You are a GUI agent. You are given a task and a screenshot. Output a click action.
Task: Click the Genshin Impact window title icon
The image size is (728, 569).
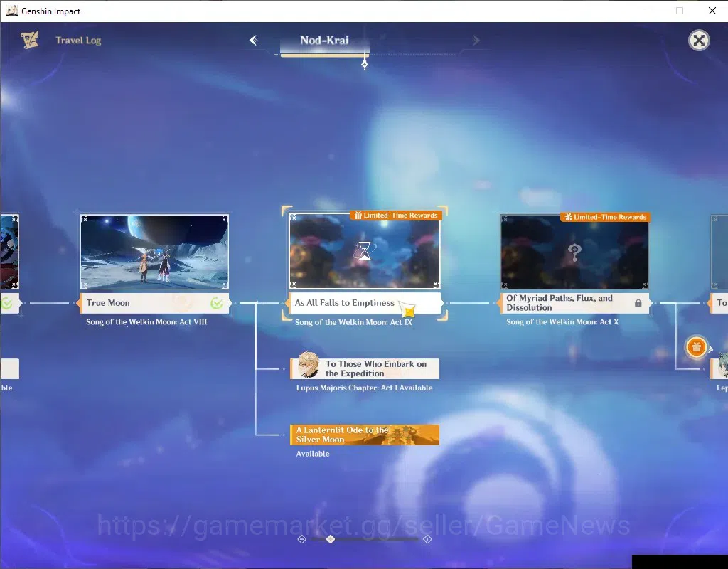pyautogui.click(x=11, y=11)
